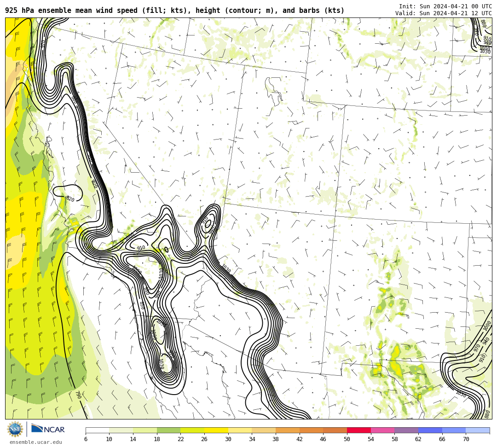Click the colorbar tick label '42'
This screenshot has width=497, height=448.
pyautogui.click(x=300, y=439)
